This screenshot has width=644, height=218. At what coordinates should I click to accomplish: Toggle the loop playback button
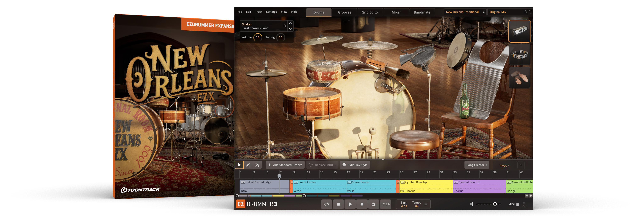327,204
